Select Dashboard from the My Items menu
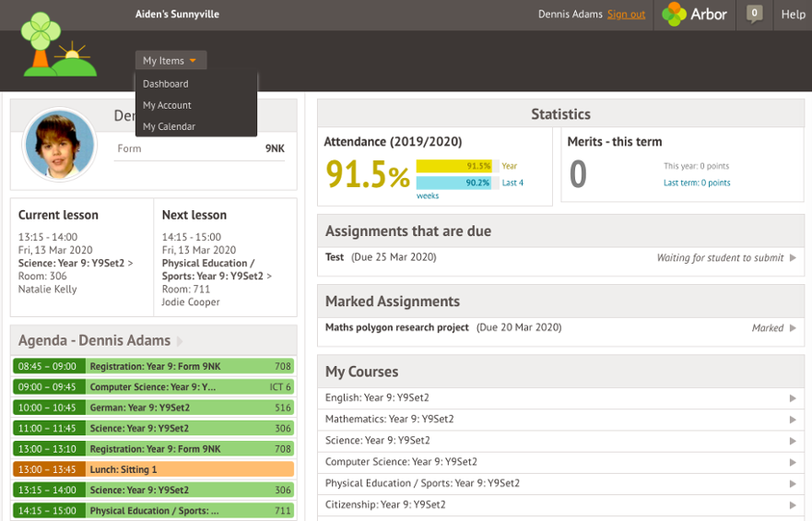 (166, 84)
